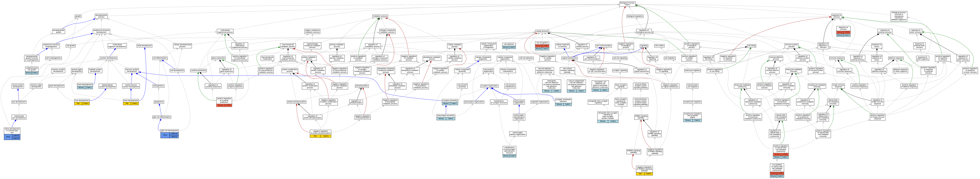
Task: Click the 'mononuclear cell migration' node
Action: point(692,86)
